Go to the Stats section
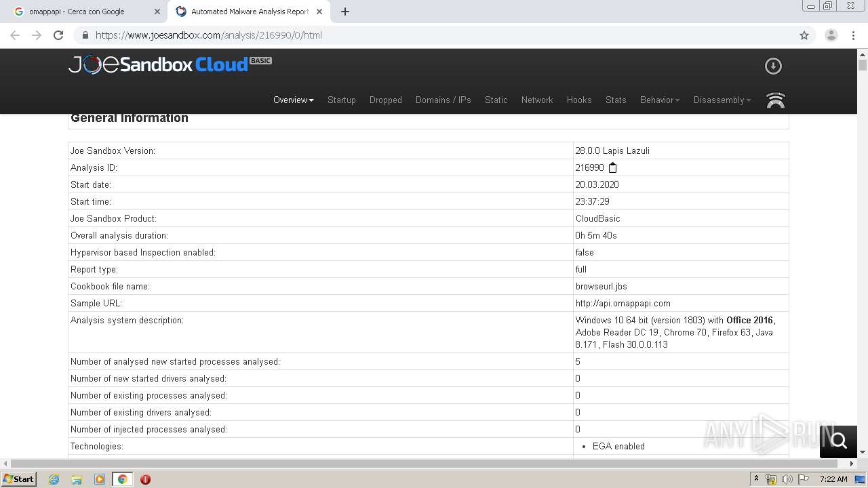The width and height of the screenshot is (868, 488). pyautogui.click(x=616, y=100)
